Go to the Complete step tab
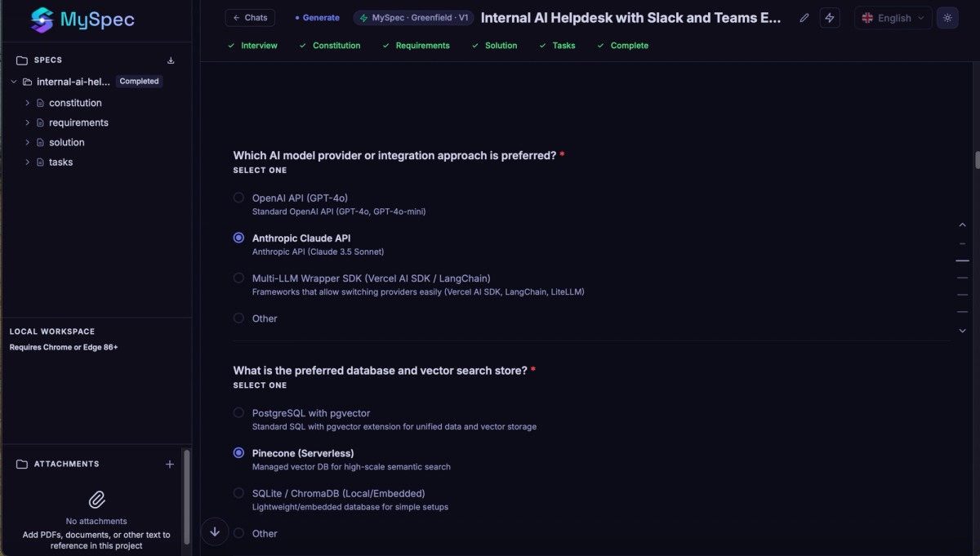 (x=623, y=46)
